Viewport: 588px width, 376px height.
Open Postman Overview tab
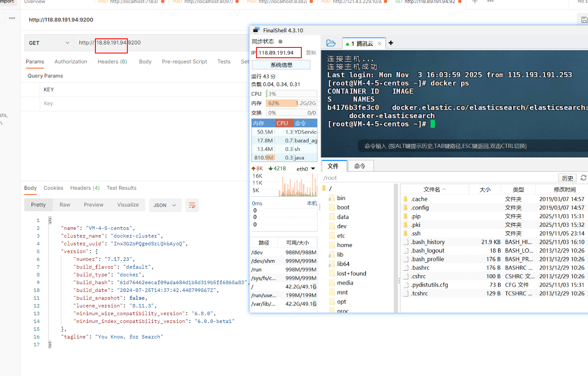35,2
